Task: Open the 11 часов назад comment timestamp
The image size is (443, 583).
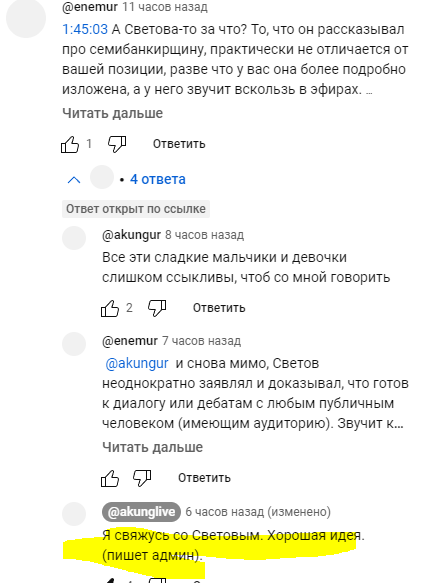Action: click(165, 7)
